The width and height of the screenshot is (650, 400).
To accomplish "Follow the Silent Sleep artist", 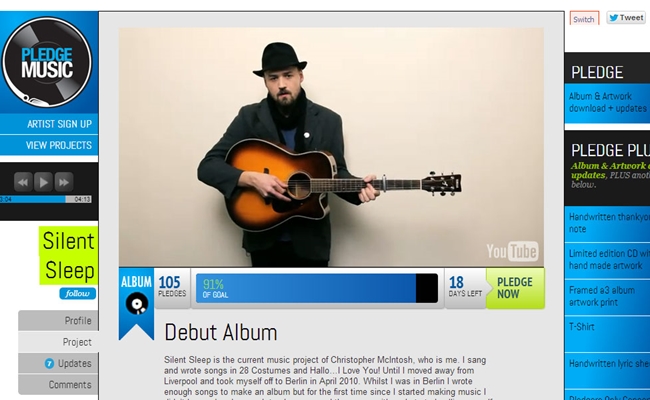I will (x=78, y=293).
